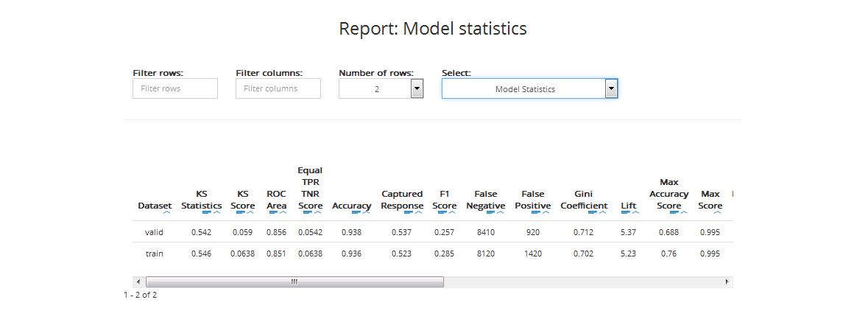The image size is (868, 311).
Task: Click the sort caret under ROC Area
Action: [x=283, y=213]
